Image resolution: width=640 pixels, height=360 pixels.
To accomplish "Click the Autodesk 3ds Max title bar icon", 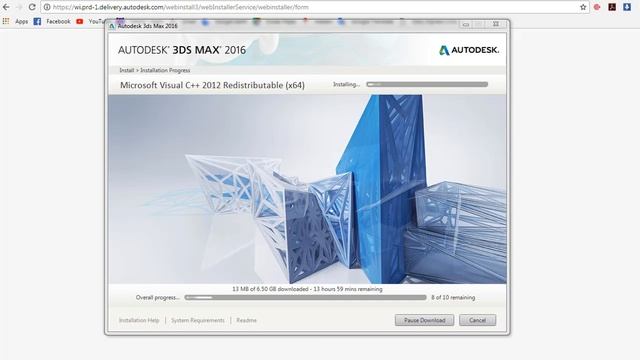I will pos(112,26).
